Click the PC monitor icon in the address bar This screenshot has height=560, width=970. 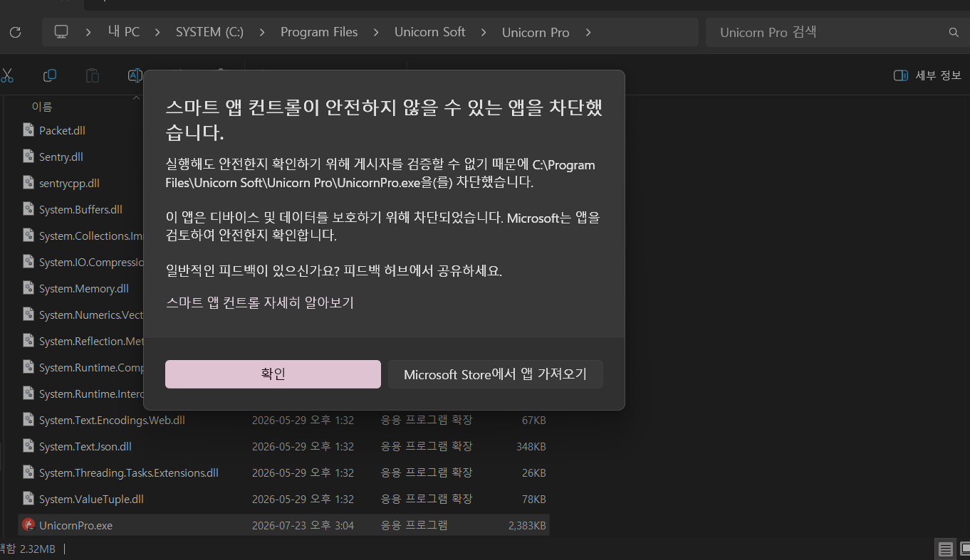click(61, 32)
